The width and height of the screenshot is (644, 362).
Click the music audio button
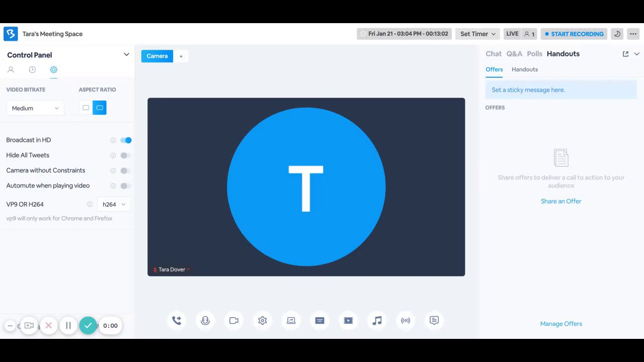(x=377, y=320)
